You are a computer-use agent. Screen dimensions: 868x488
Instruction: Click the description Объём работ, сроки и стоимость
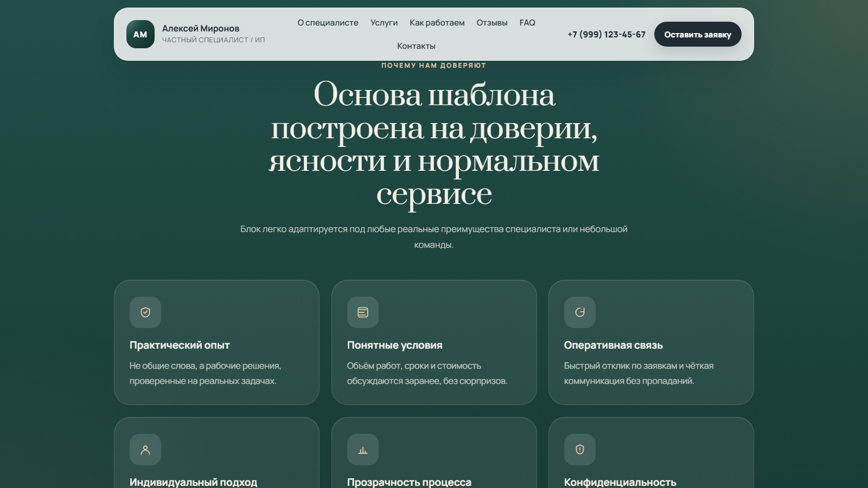427,374
